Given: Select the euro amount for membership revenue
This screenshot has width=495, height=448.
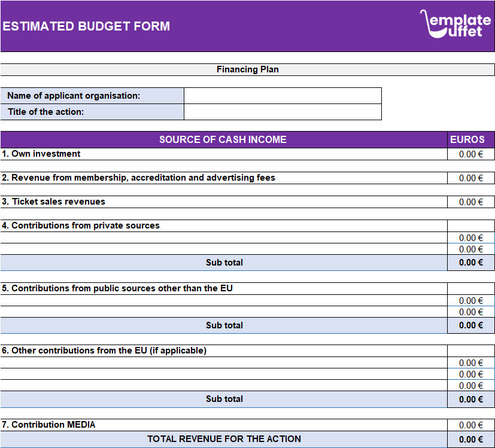Looking at the screenshot, I should (x=470, y=178).
